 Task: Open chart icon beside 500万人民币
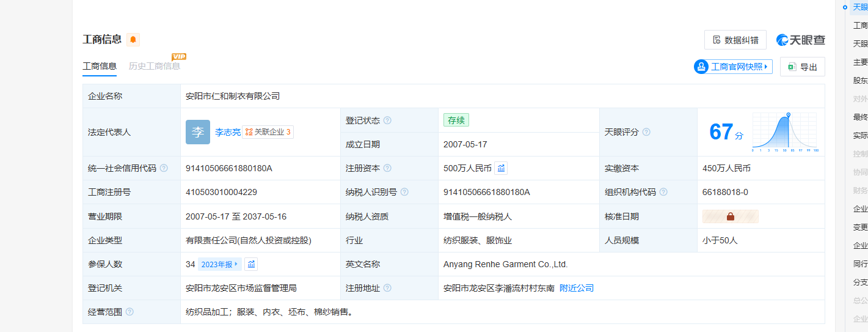pos(501,168)
